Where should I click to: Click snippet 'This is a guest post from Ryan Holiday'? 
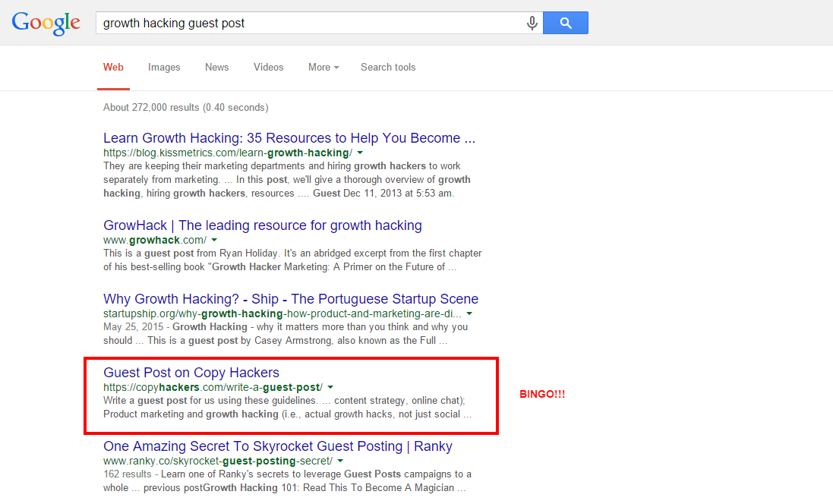292,260
